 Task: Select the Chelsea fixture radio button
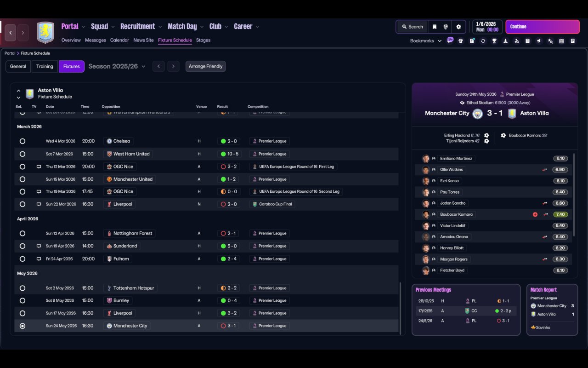[23, 141]
